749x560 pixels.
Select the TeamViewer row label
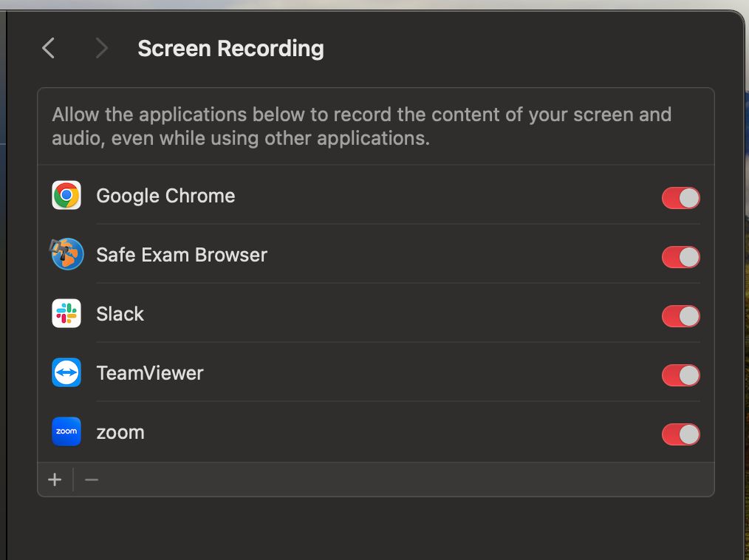[x=150, y=373]
